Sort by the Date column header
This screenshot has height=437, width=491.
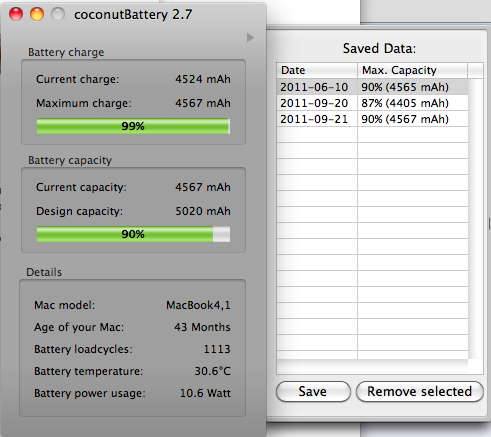[x=317, y=70]
